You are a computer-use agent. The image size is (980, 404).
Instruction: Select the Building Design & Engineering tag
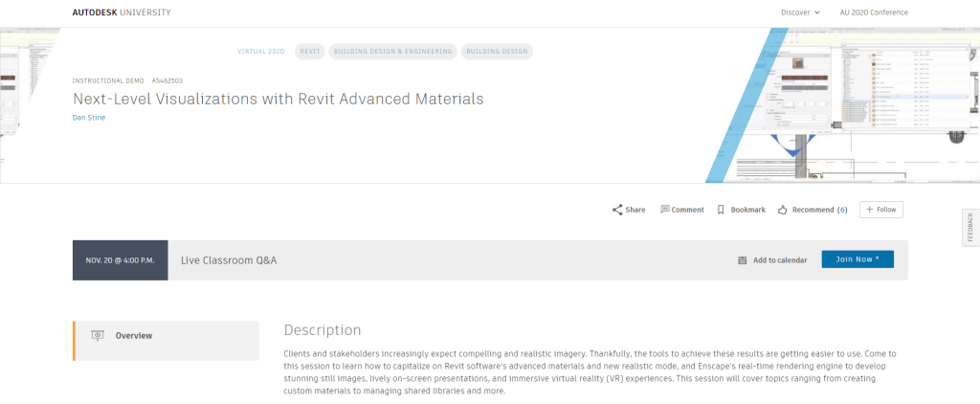click(x=392, y=52)
